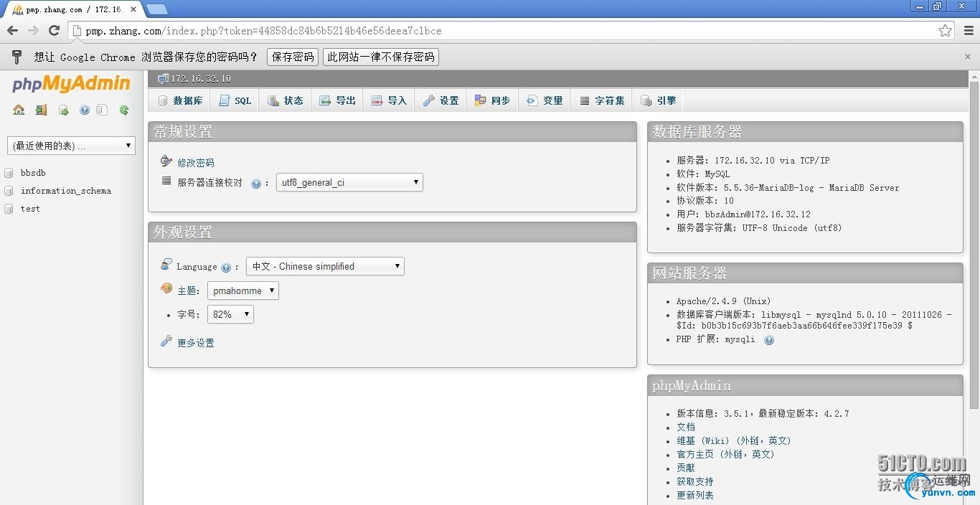Click the 更新列表 changelog link
Image resolution: width=980 pixels, height=505 pixels.
click(x=695, y=495)
